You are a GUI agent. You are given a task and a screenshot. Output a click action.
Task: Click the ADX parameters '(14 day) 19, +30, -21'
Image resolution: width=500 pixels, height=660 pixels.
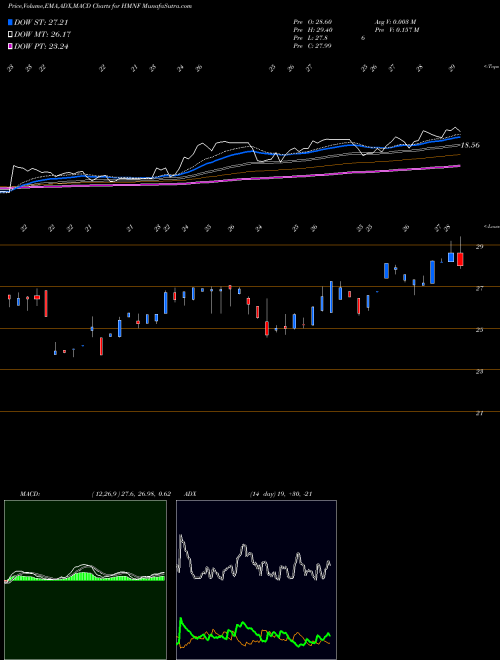click(280, 494)
